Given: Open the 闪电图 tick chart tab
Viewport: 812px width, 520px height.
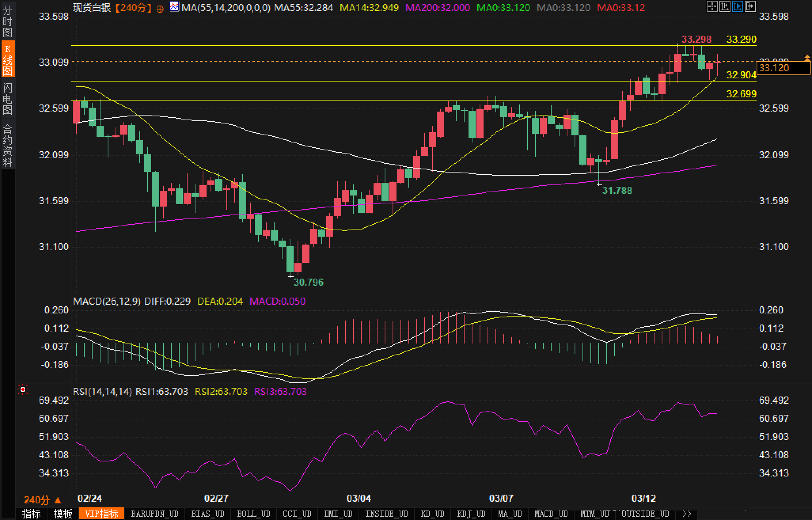Looking at the screenshot, I should 8,99.
